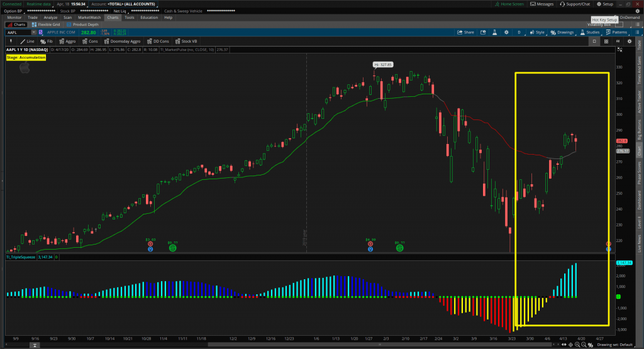The height and width of the screenshot is (349, 644).
Task: Select the Fib retracement tool
Action: point(47,41)
